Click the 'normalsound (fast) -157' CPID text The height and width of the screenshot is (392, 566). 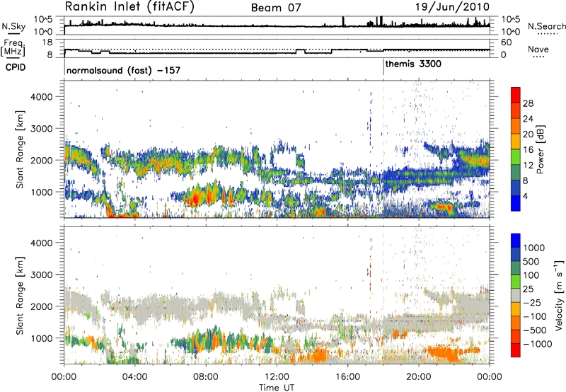(123, 70)
